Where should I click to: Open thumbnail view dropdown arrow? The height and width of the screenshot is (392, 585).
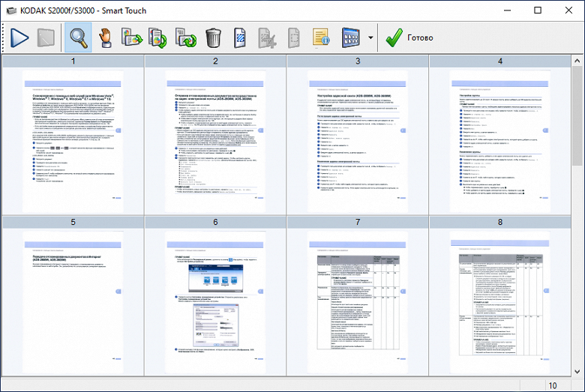tap(370, 37)
